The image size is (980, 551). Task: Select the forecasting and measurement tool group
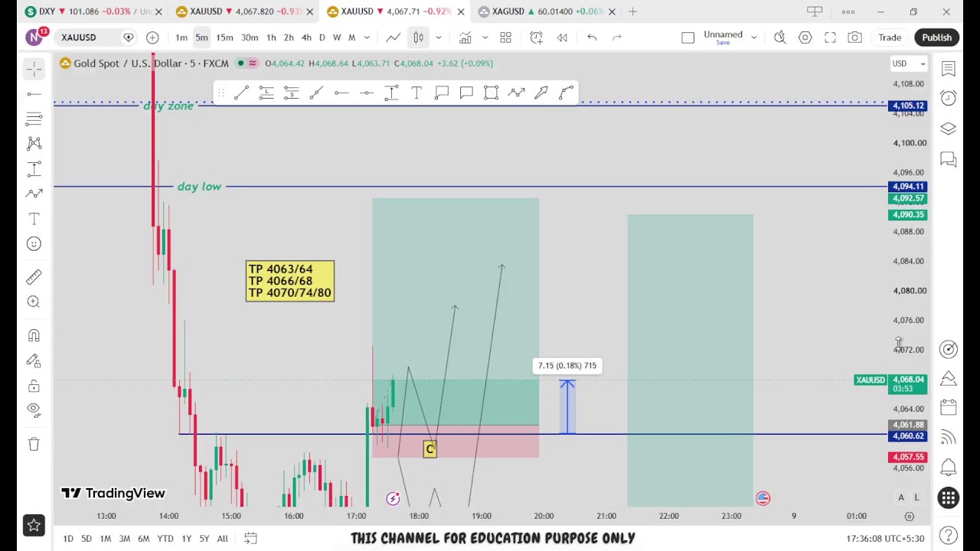click(34, 168)
